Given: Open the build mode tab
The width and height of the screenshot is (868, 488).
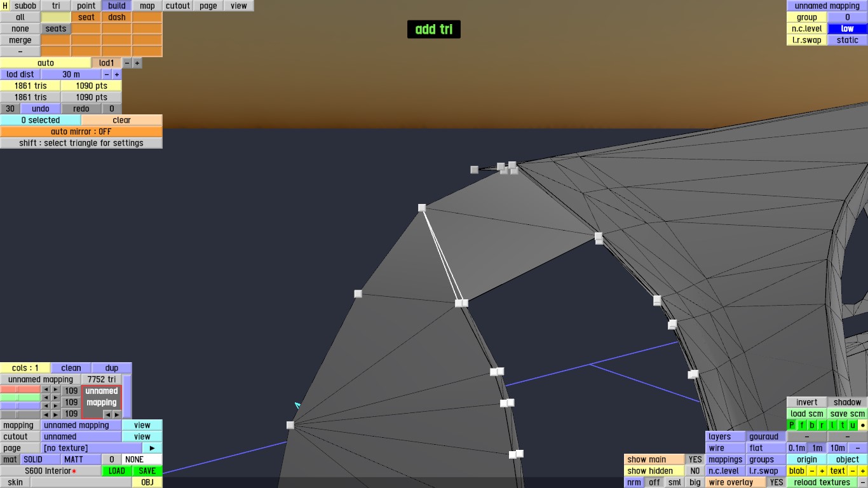Looking at the screenshot, I should (117, 6).
